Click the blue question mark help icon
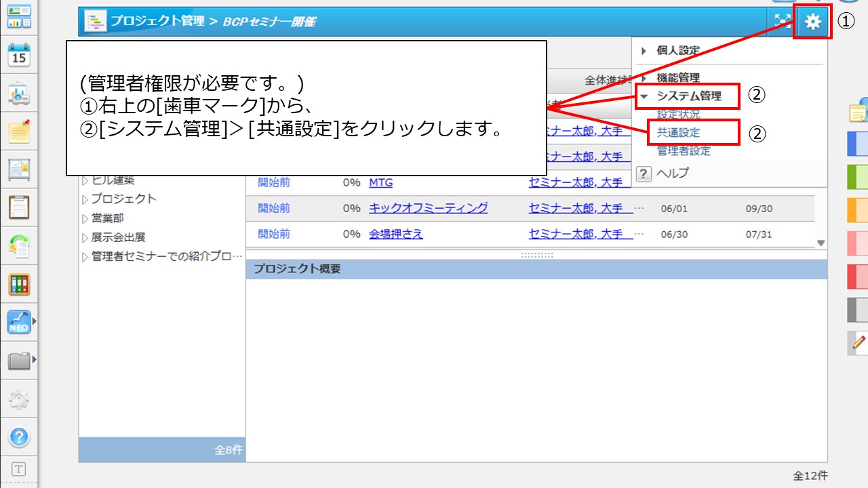The height and width of the screenshot is (488, 868). point(19,437)
